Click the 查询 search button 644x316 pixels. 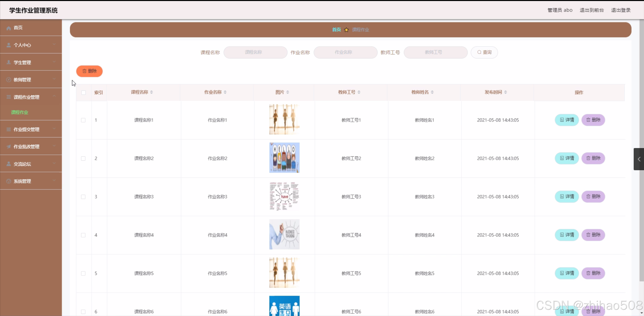(x=484, y=52)
